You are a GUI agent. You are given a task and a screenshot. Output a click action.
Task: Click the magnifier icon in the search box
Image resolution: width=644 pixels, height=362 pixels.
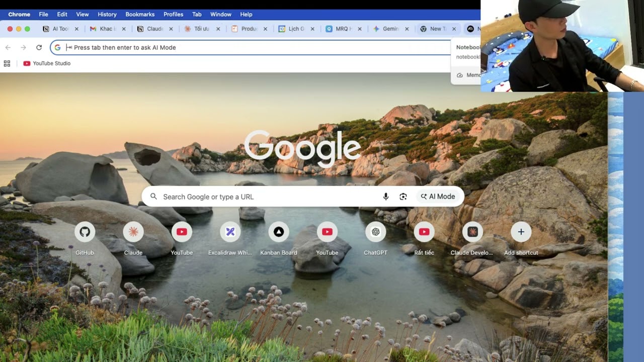click(153, 197)
